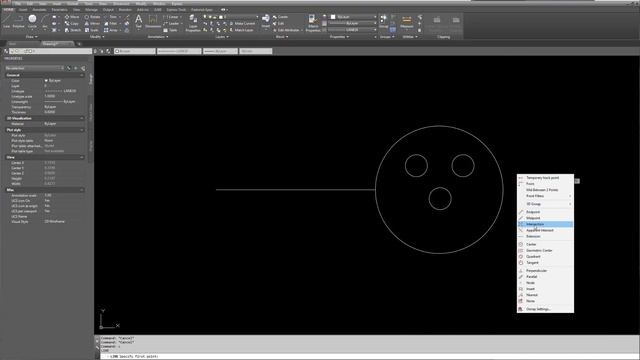The width and height of the screenshot is (640, 360).
Task: Toggle PICKADD icon in Properties palette
Action: click(x=69, y=68)
